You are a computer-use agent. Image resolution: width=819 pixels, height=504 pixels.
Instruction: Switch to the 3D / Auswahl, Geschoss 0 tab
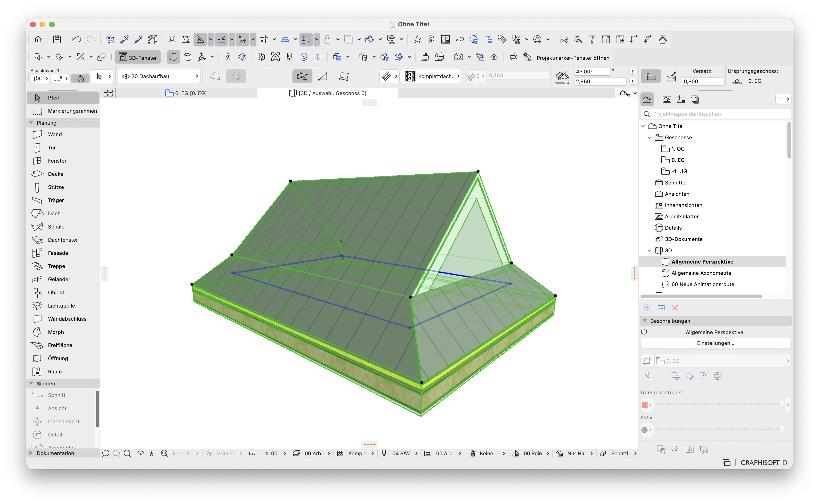(x=328, y=93)
